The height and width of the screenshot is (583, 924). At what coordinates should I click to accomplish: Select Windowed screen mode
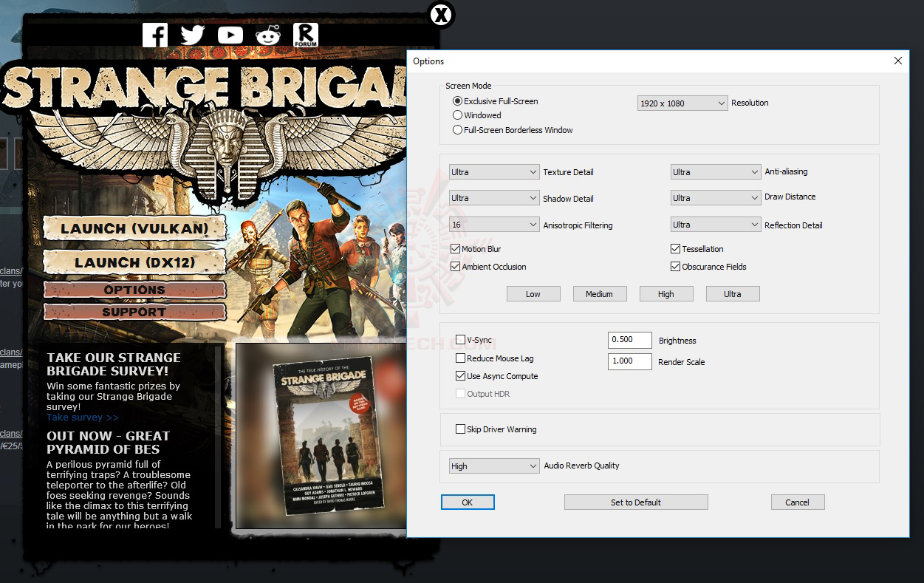click(x=458, y=115)
